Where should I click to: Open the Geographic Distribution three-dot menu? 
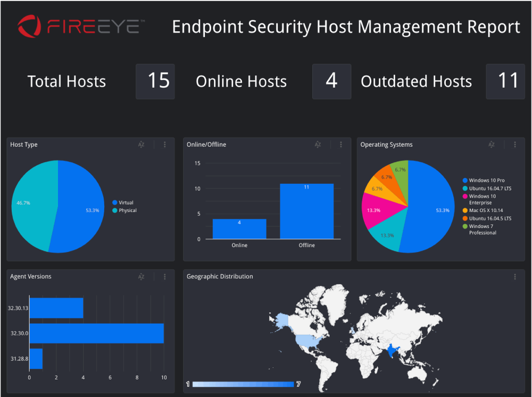click(x=515, y=277)
